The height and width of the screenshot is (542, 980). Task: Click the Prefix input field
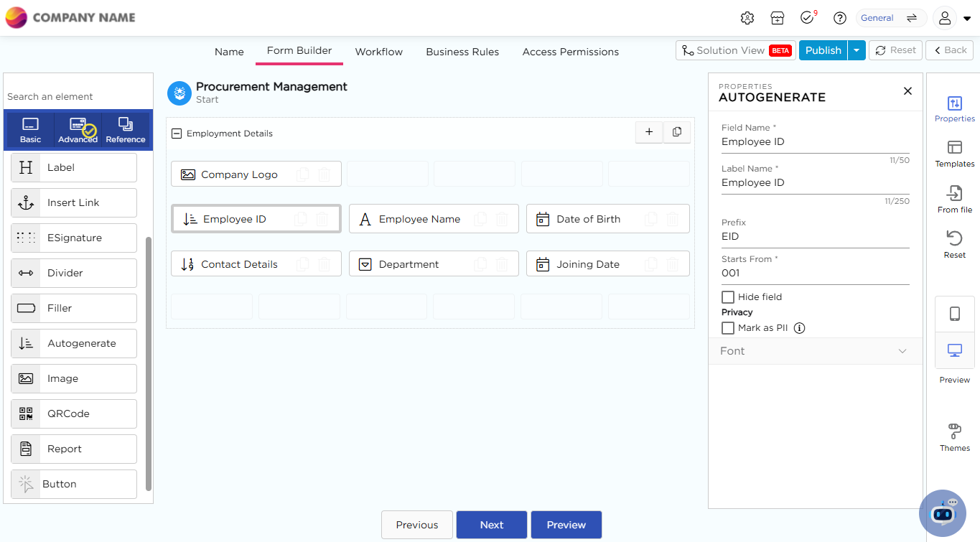pos(815,237)
